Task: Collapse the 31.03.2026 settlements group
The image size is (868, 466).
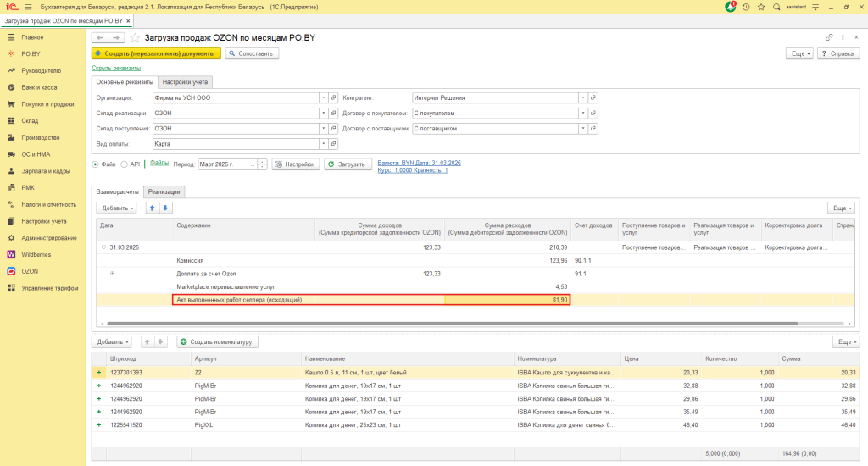Action: tap(103, 247)
